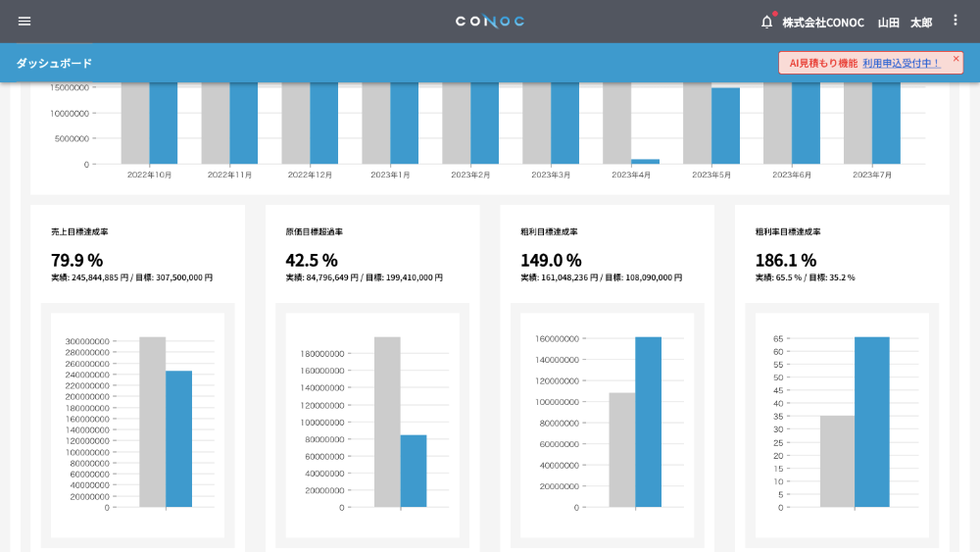
Task: Select the blue 2023年5月 bar
Action: click(725, 125)
